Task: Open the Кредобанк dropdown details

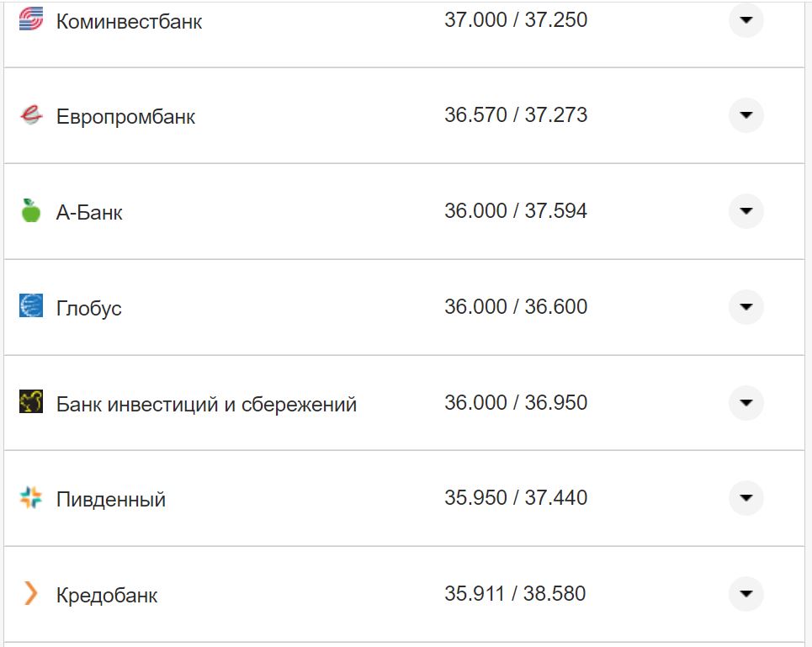Action: (746, 594)
